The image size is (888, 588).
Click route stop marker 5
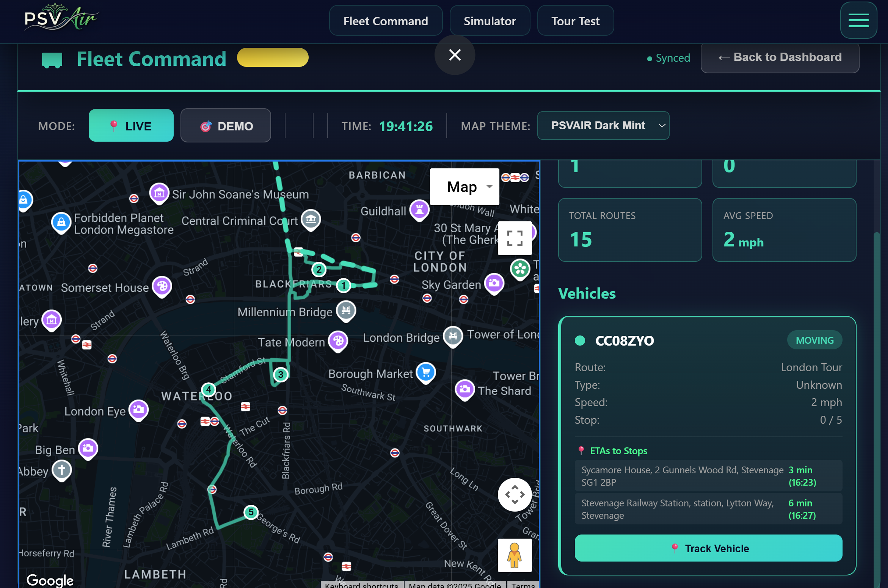click(x=251, y=512)
